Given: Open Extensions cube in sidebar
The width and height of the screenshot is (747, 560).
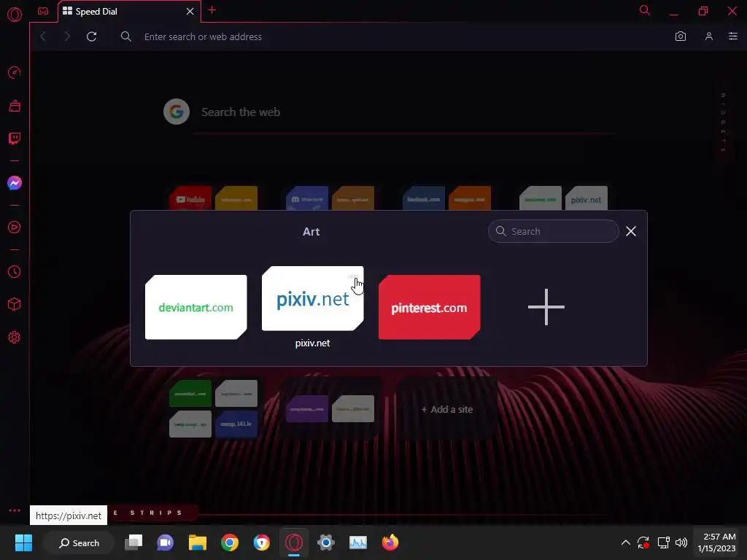Looking at the screenshot, I should point(15,304).
